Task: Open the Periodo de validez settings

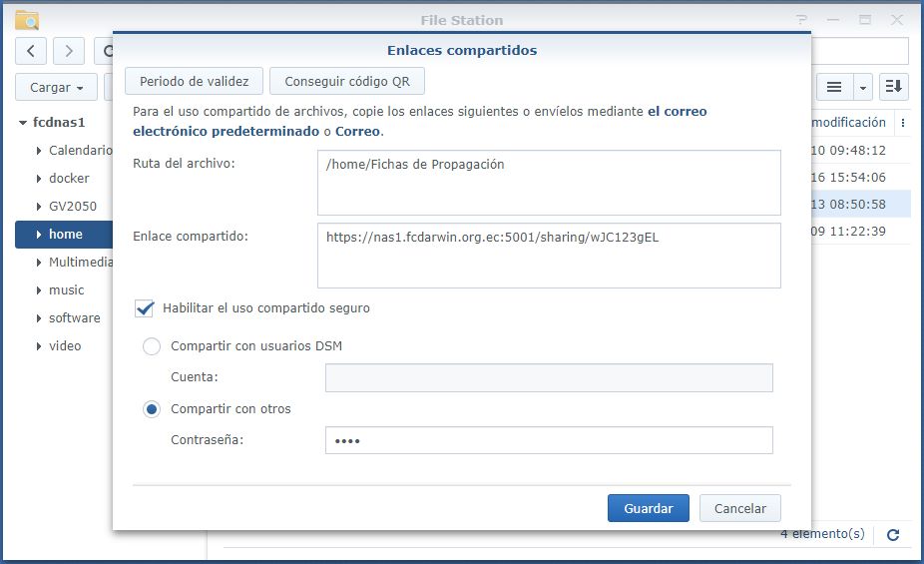Action: click(194, 82)
